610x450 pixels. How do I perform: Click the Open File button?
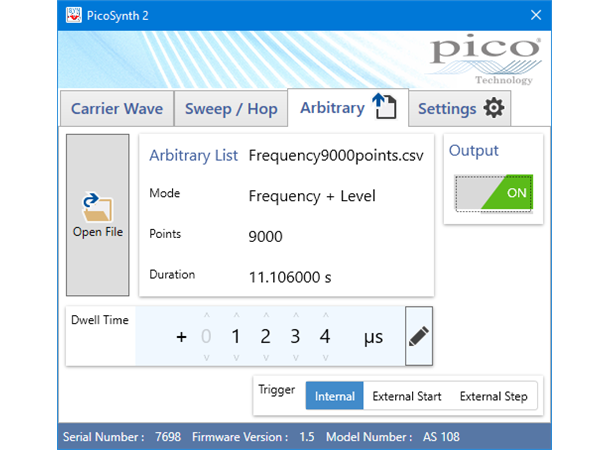pos(98,215)
